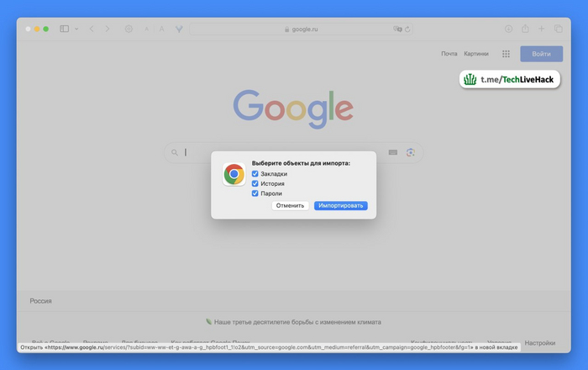588x370 pixels.
Task: Click the funnel-shaped extension icon
Action: [179, 29]
